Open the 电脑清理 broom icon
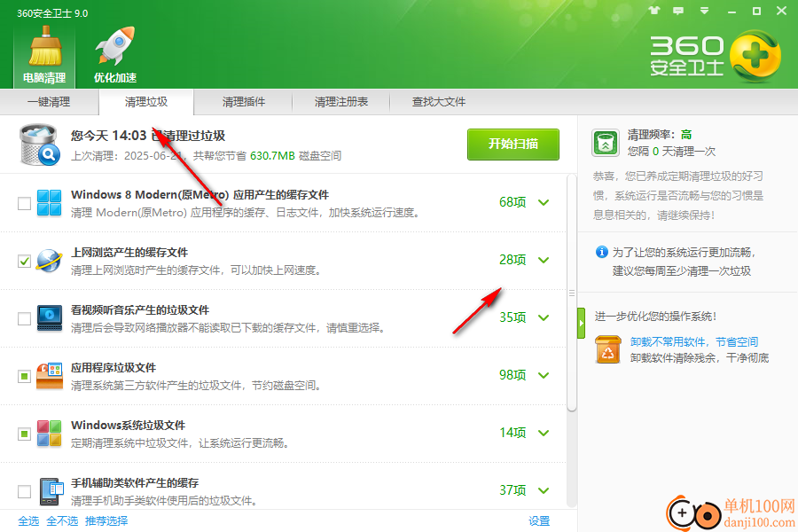The image size is (798, 532). coord(45,47)
